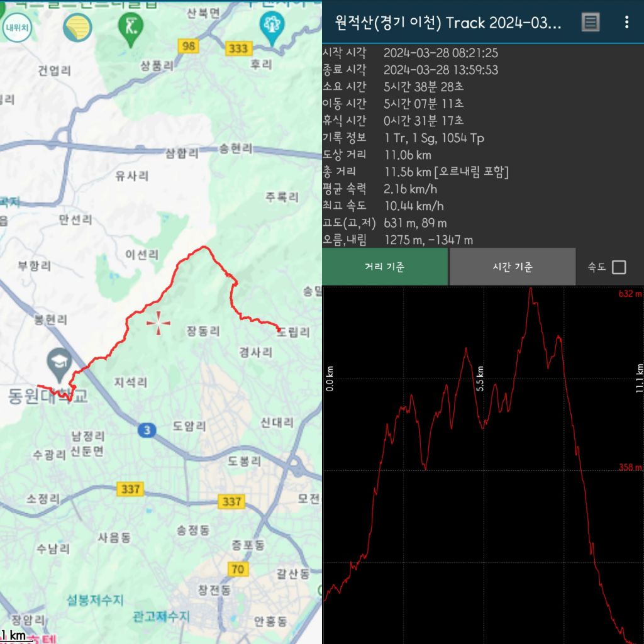Click the red crosshair marker near 장동리
The image size is (644, 644).
(x=158, y=323)
